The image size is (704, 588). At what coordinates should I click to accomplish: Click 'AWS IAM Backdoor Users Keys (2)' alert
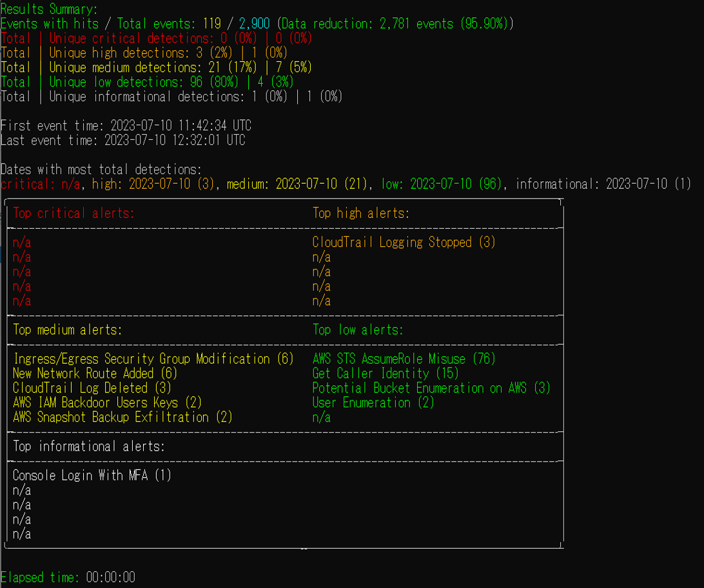coord(107,402)
